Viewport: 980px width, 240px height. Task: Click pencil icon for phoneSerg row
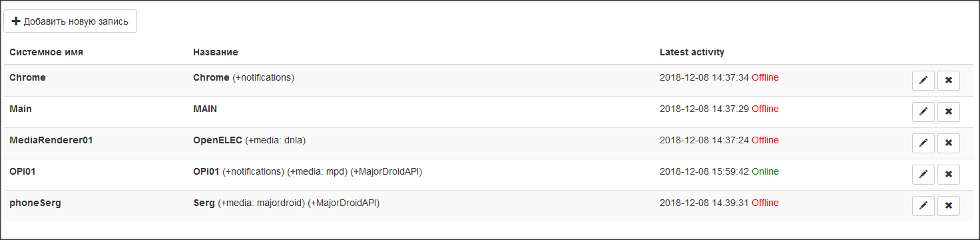[923, 206]
